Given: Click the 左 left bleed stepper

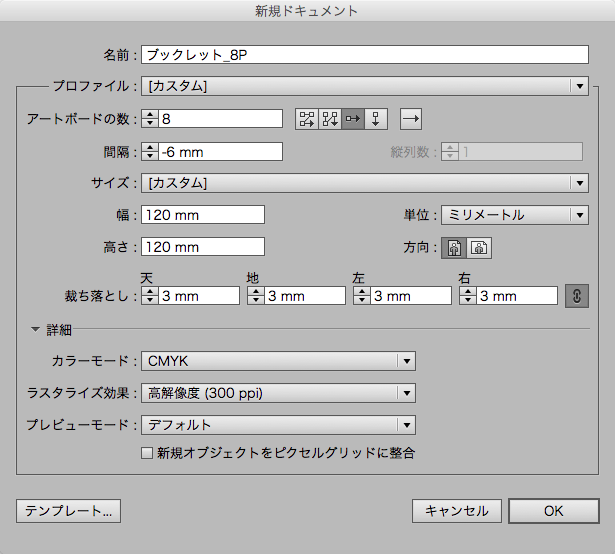Looking at the screenshot, I should point(362,296).
